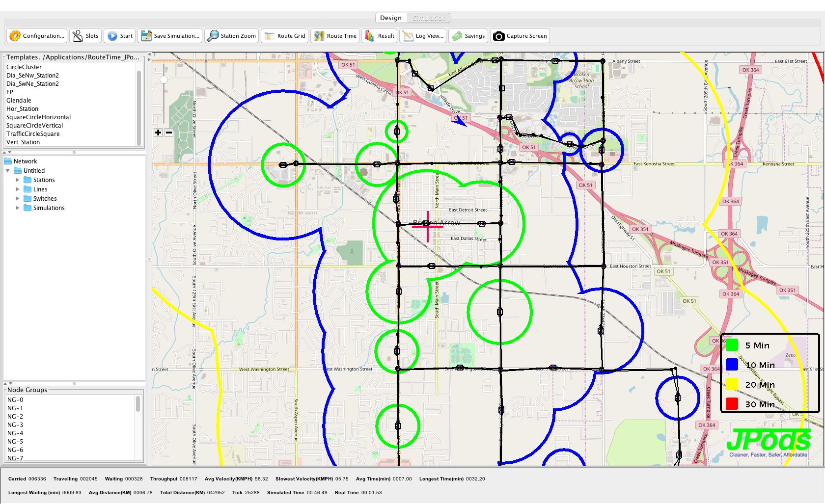Switch to the Design tab
The height and width of the screenshot is (504, 825).
click(391, 18)
